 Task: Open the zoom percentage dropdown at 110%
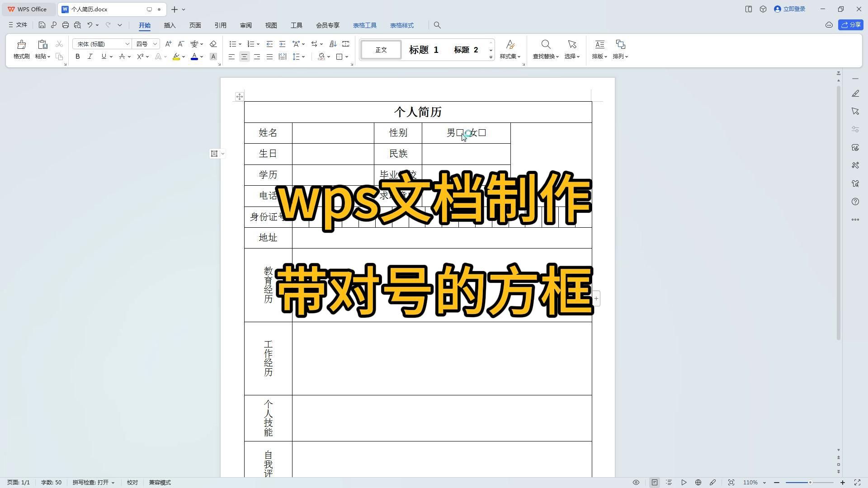(754, 482)
